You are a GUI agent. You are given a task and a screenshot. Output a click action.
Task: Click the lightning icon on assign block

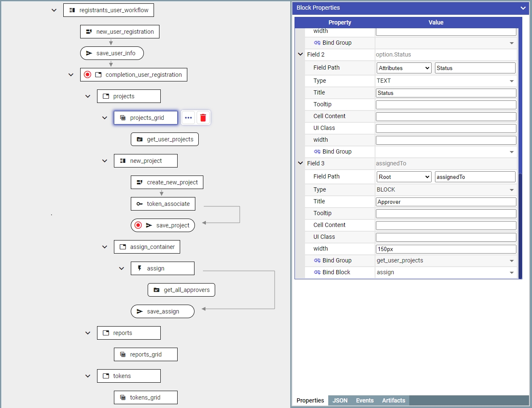tap(140, 268)
